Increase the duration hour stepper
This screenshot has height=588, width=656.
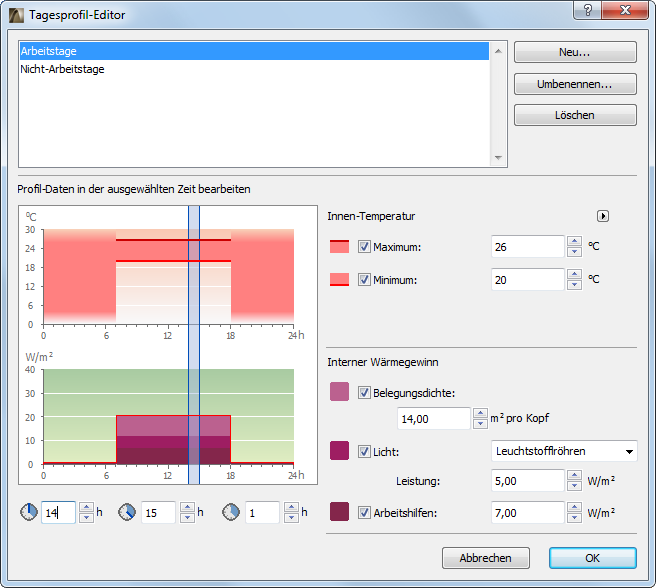point(291,507)
